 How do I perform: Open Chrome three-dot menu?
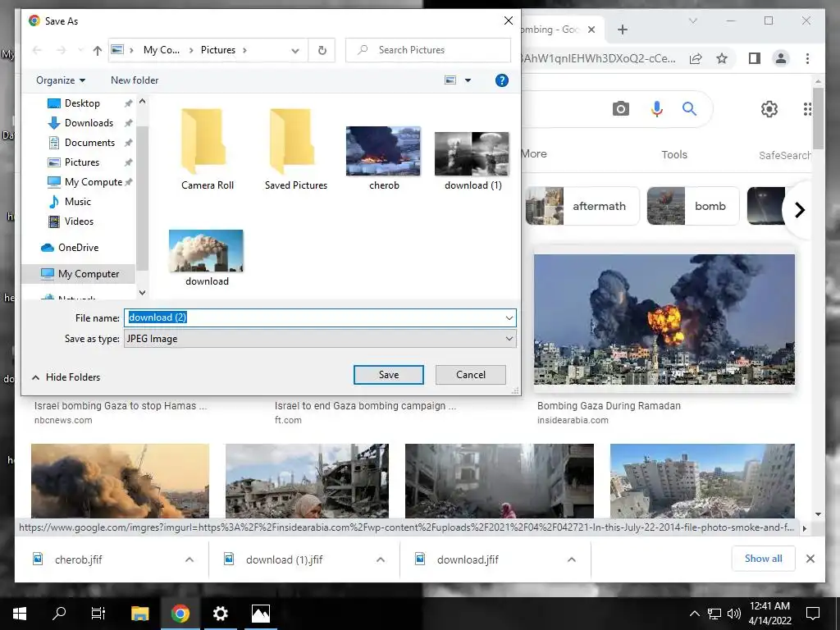click(807, 58)
